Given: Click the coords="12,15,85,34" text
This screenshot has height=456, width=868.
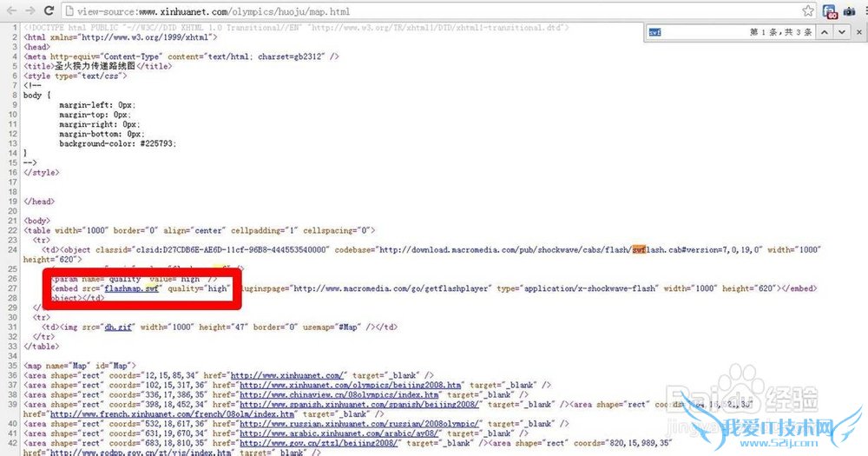Looking at the screenshot, I should (x=154, y=376).
